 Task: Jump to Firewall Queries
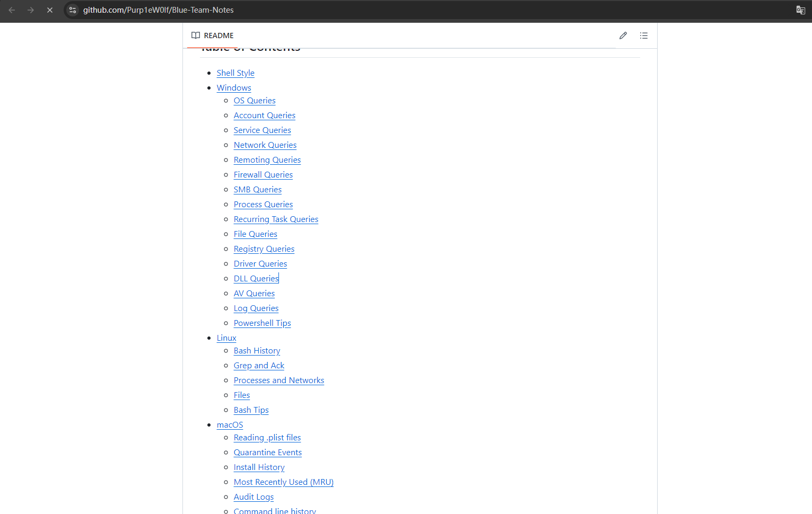(x=263, y=175)
